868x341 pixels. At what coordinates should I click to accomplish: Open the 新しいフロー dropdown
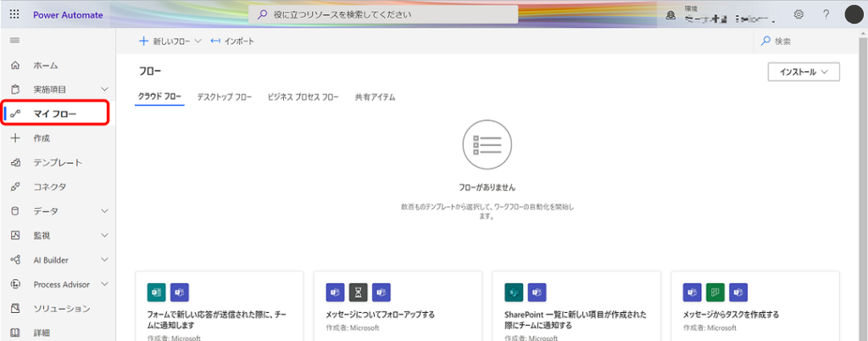point(170,41)
